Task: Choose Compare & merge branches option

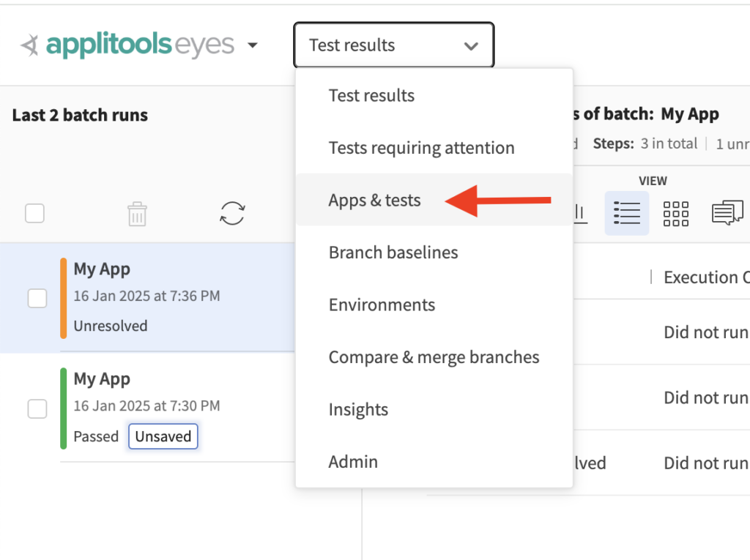Action: click(x=434, y=357)
